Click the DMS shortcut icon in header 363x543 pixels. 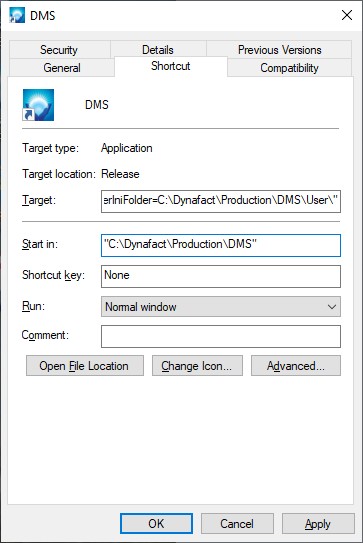tap(38, 105)
